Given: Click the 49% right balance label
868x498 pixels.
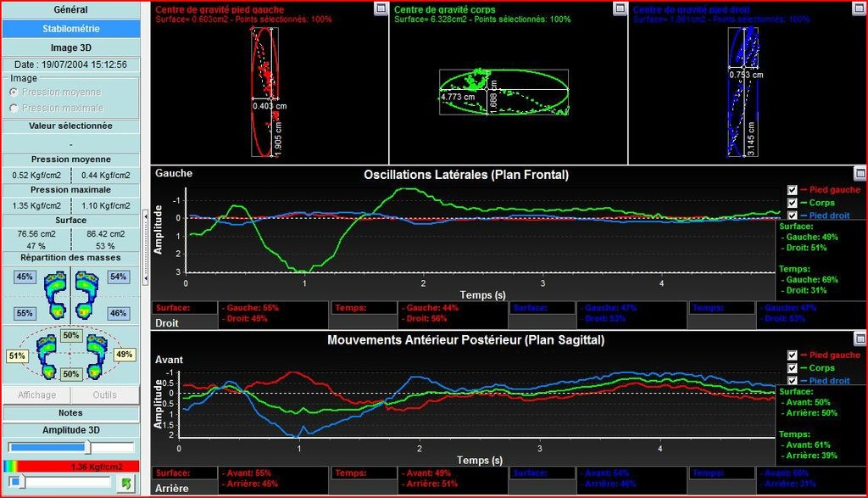Looking at the screenshot, I should tap(124, 355).
